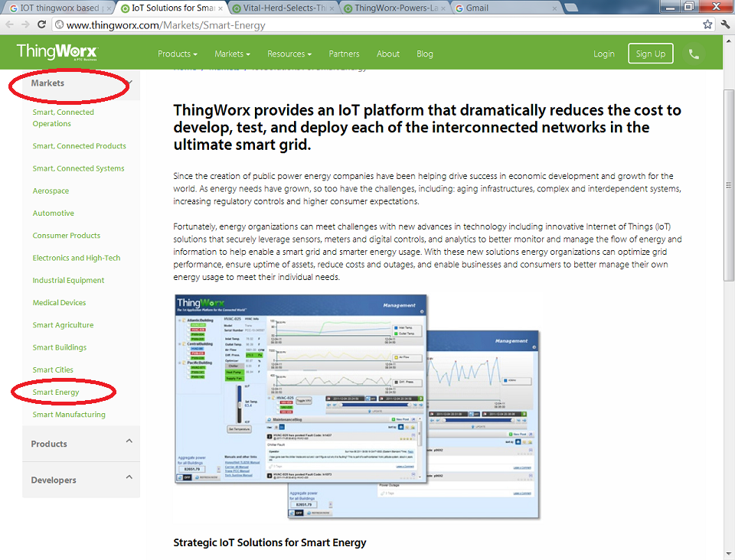Open the Aerospace market link
Image resolution: width=735 pixels, height=560 pixels.
point(51,191)
